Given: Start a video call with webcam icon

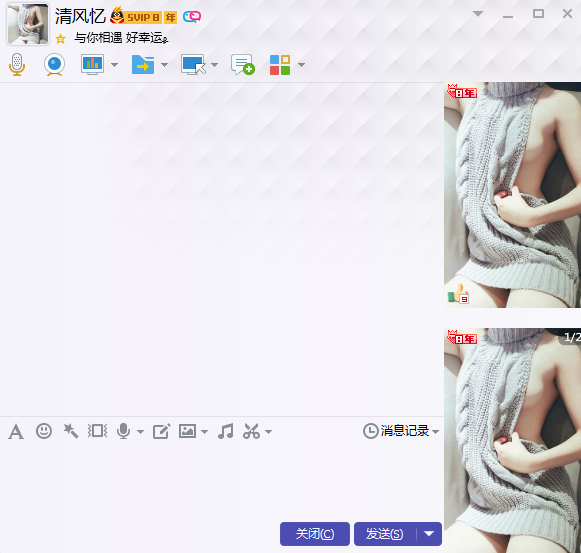Looking at the screenshot, I should click(54, 64).
